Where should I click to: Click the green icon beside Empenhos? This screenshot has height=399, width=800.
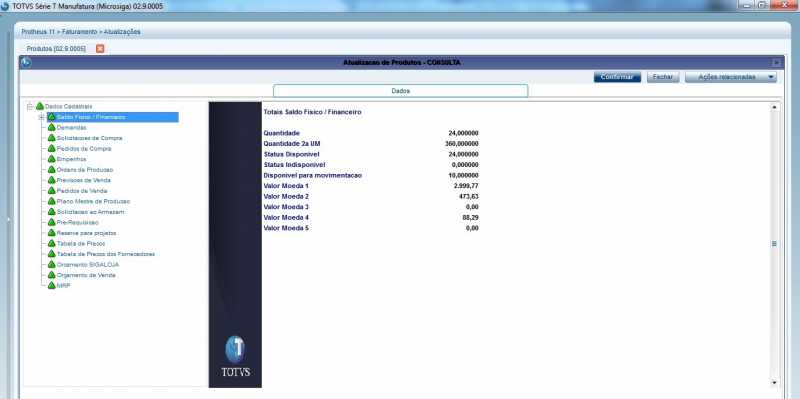point(52,159)
